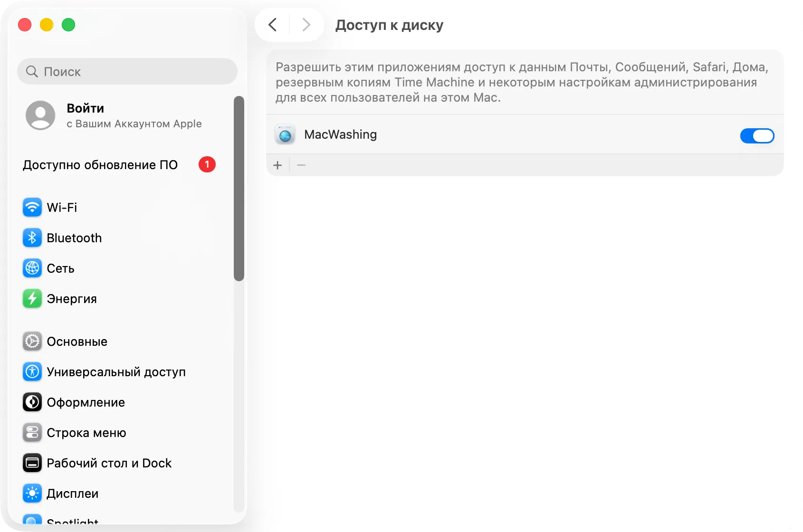The width and height of the screenshot is (803, 532).
Task: Go back with the left chevron
Action: 272,25
